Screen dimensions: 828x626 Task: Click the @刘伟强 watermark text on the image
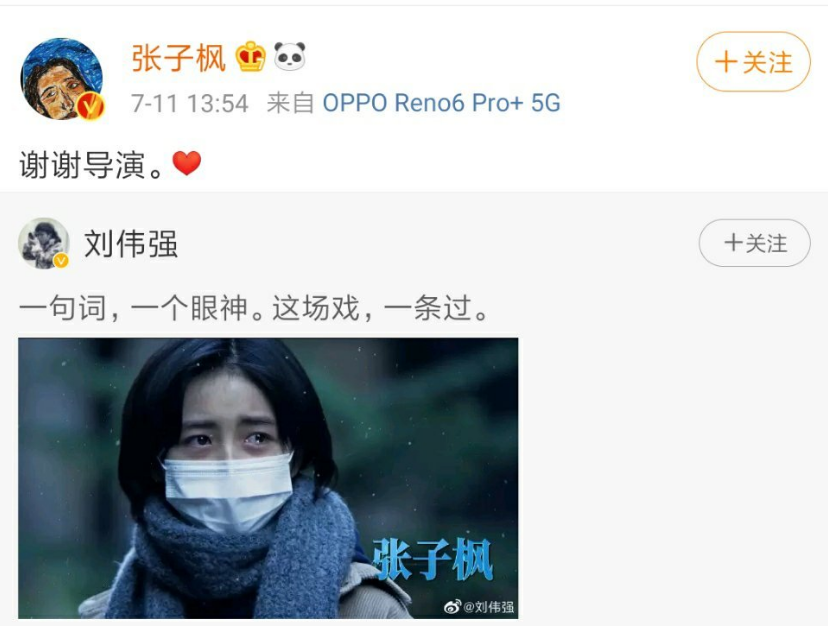click(488, 607)
